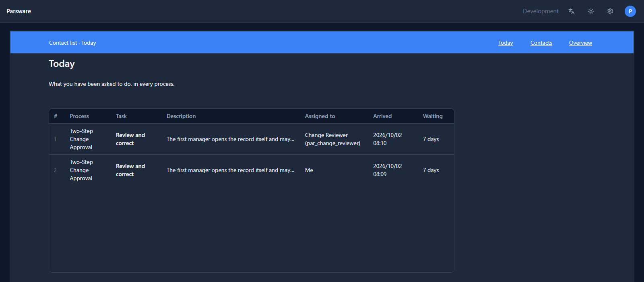Image resolution: width=644 pixels, height=282 pixels.
Task: Open the settings gear icon
Action: point(610,11)
